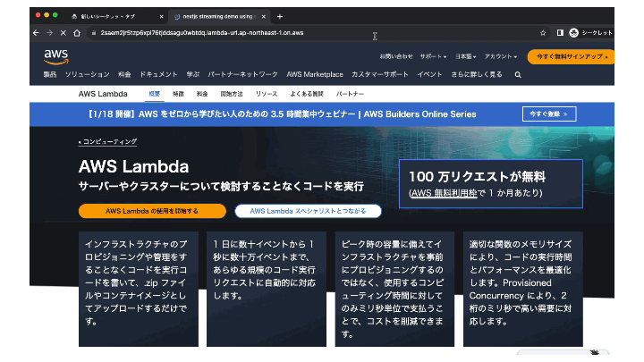Click the browser forward arrow

[x=50, y=33]
